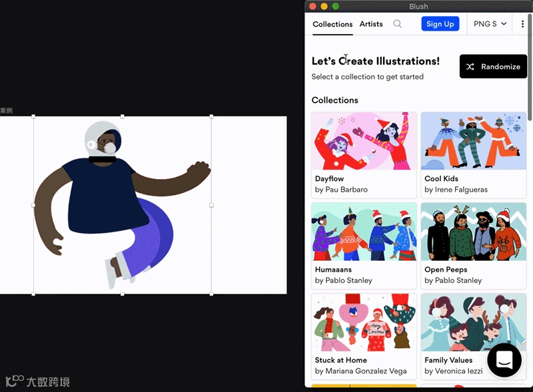Viewport: 533px width, 392px height.
Task: Click the 'Humaaans' title text
Action: click(x=333, y=270)
